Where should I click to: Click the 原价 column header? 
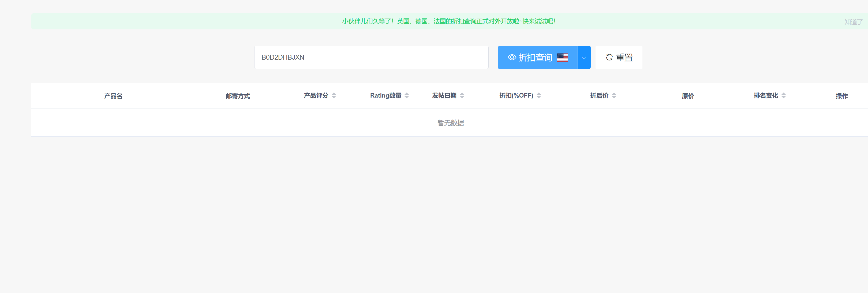687,95
